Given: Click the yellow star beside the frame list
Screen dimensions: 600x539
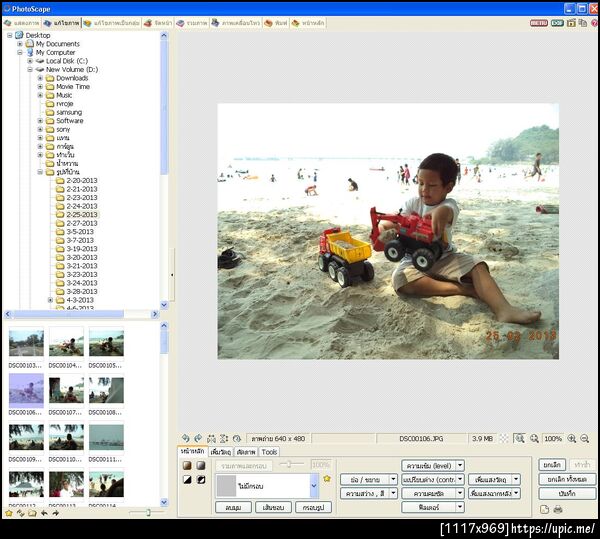Looking at the screenshot, I should pos(327,479).
